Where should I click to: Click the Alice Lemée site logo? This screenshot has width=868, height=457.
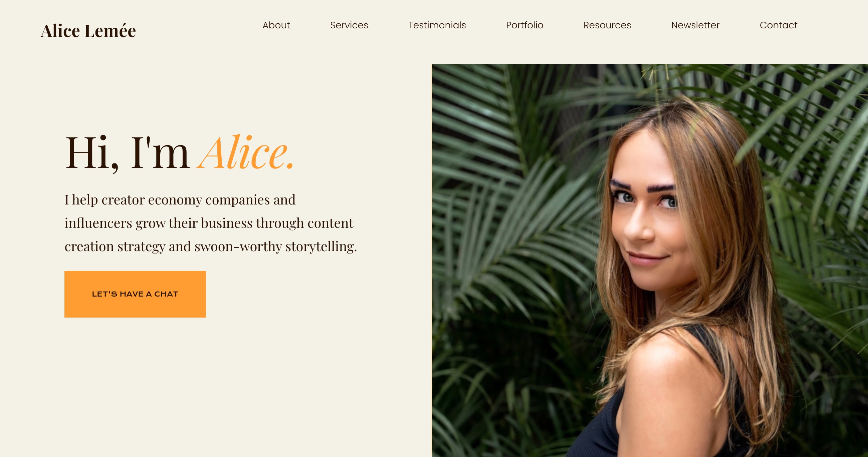click(x=88, y=31)
